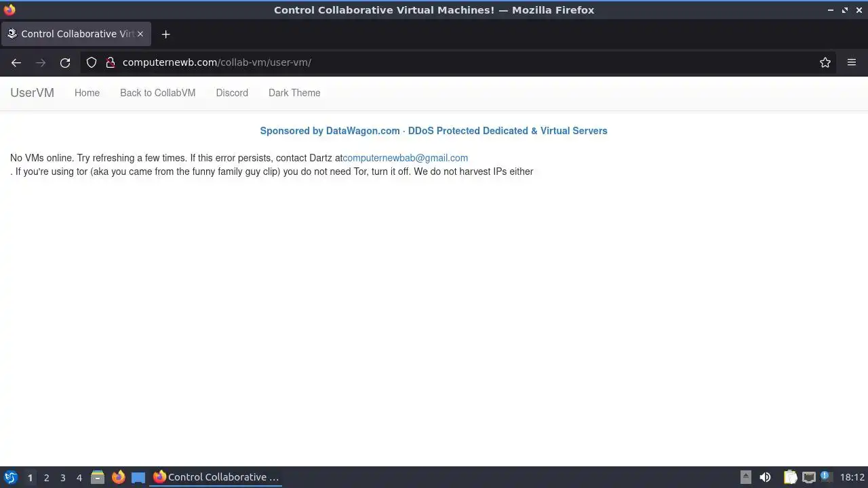Switch to virtual desktop 2
Viewport: 868px width, 488px height.
pyautogui.click(x=46, y=478)
